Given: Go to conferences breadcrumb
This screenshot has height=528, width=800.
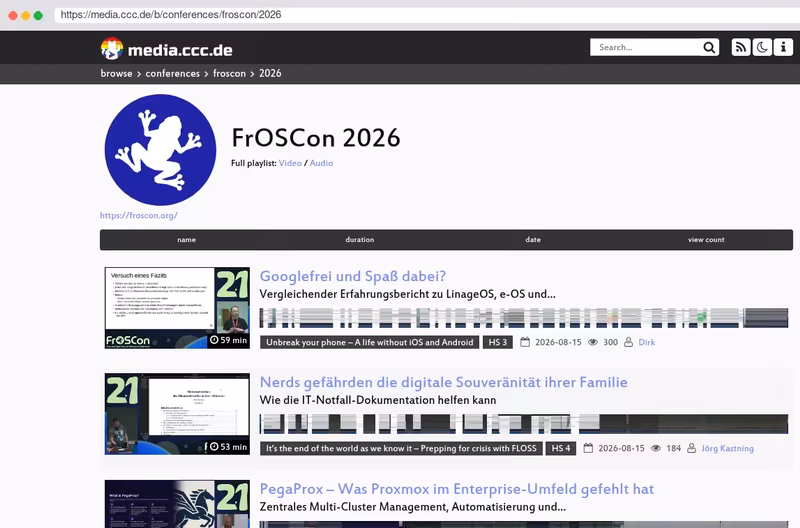Looking at the screenshot, I should coord(172,73).
